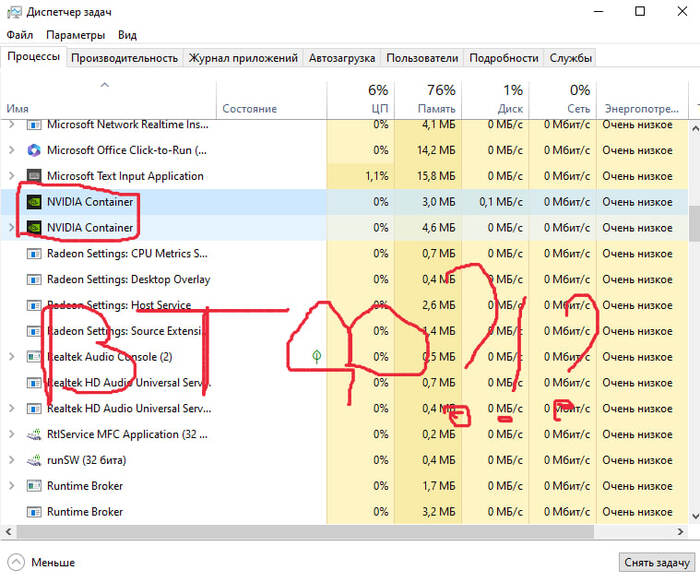Screen dimensions: 700x582
Task: Open the Автозагрузка tab
Action: point(342,58)
